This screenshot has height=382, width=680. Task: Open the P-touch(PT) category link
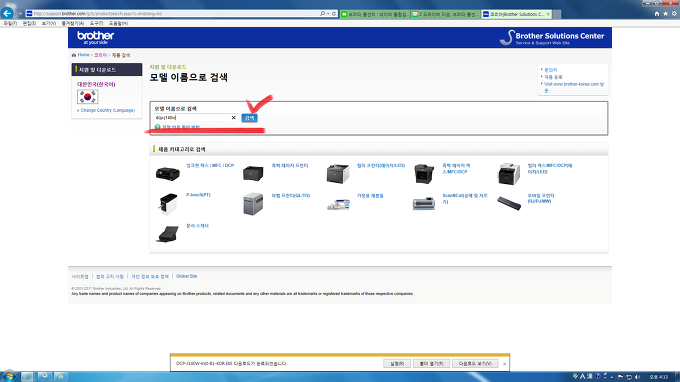[198, 195]
